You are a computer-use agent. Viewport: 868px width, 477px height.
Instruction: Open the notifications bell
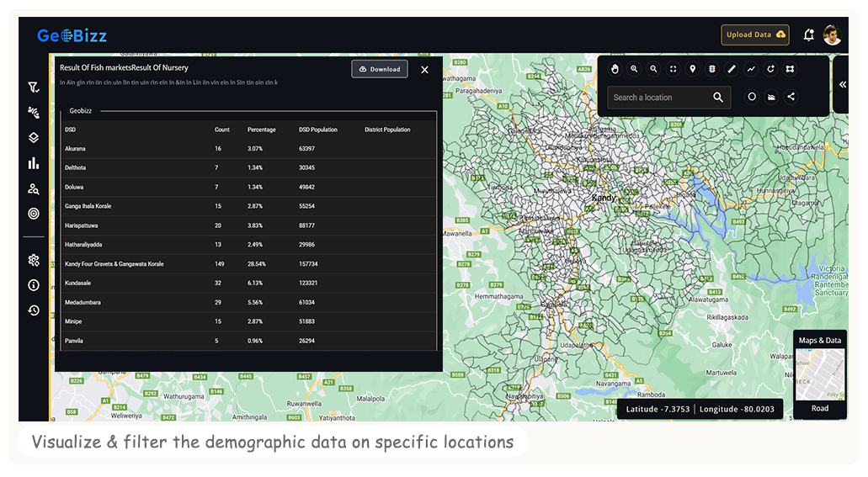coord(809,34)
